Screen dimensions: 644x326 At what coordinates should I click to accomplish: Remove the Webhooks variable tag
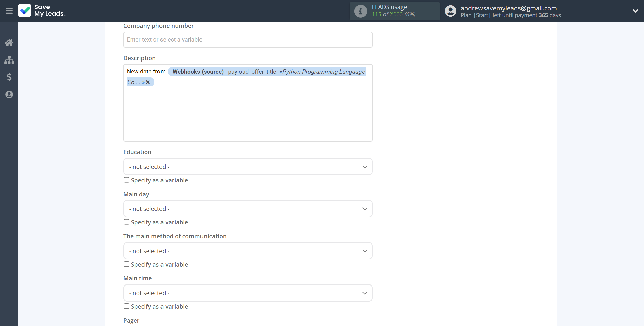[x=148, y=82]
